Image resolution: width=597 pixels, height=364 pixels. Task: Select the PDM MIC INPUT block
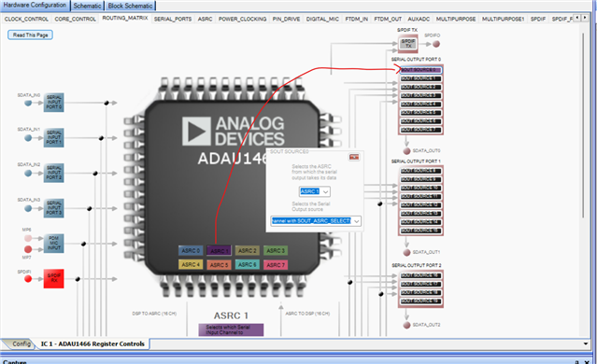click(x=53, y=244)
